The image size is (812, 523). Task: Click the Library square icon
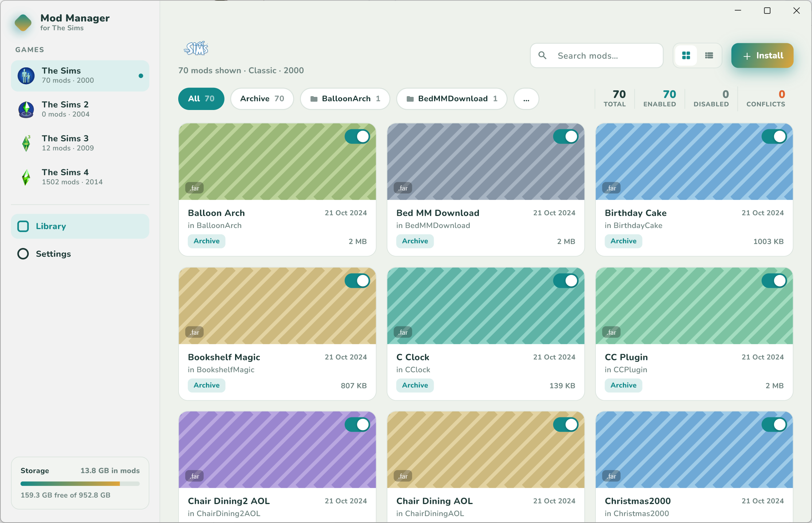pyautogui.click(x=23, y=226)
